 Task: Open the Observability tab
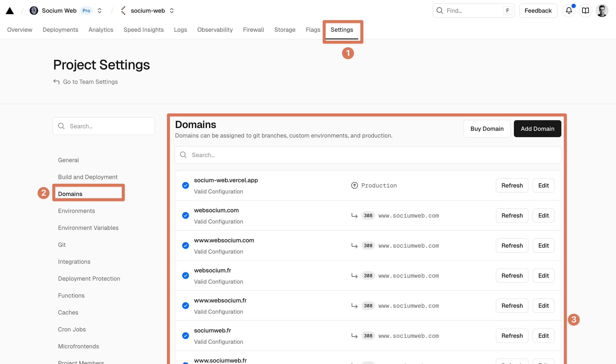coord(215,30)
